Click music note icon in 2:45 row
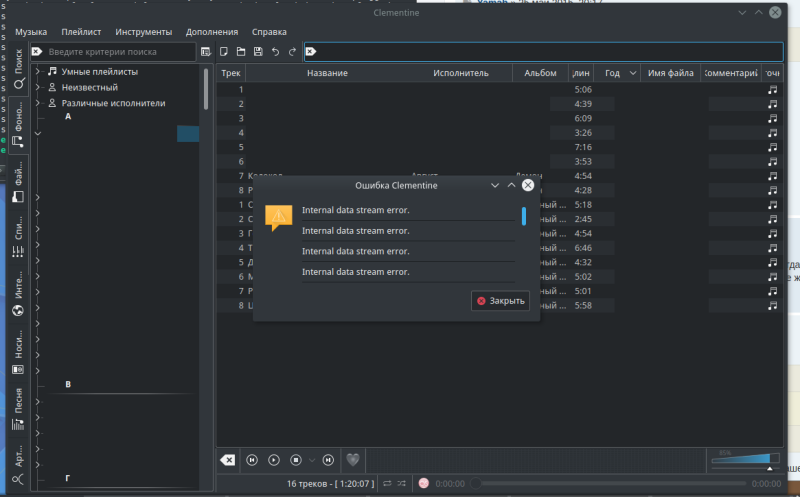The image size is (800, 497). coord(772,219)
